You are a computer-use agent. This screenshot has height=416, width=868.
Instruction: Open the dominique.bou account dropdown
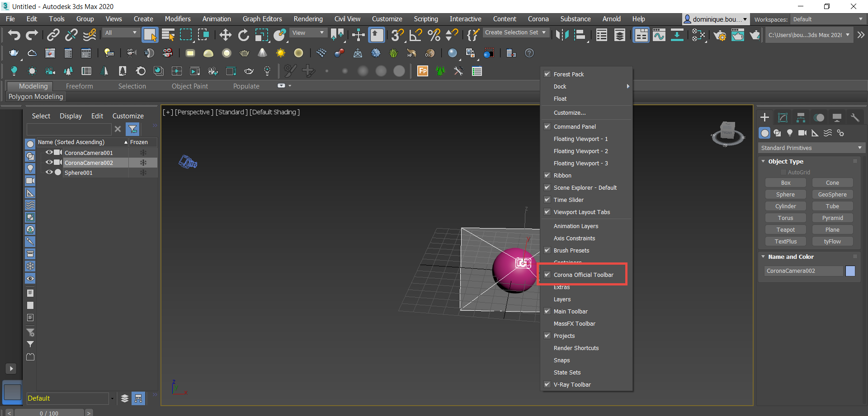(x=715, y=19)
